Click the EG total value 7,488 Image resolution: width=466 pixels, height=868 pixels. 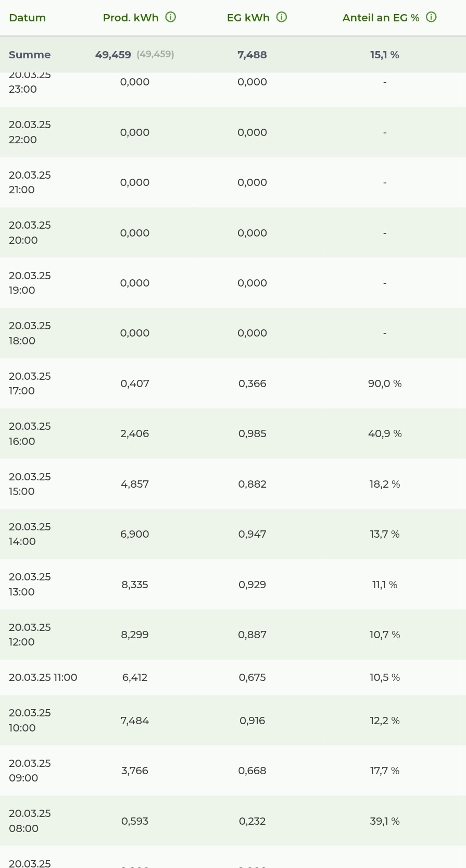(x=252, y=55)
